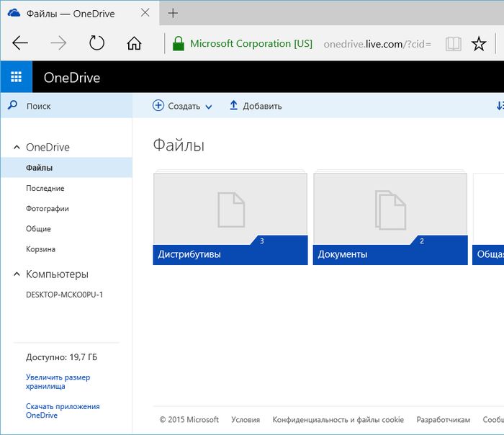504x435 pixels.
Task: Open a new browser tab
Action: click(173, 14)
